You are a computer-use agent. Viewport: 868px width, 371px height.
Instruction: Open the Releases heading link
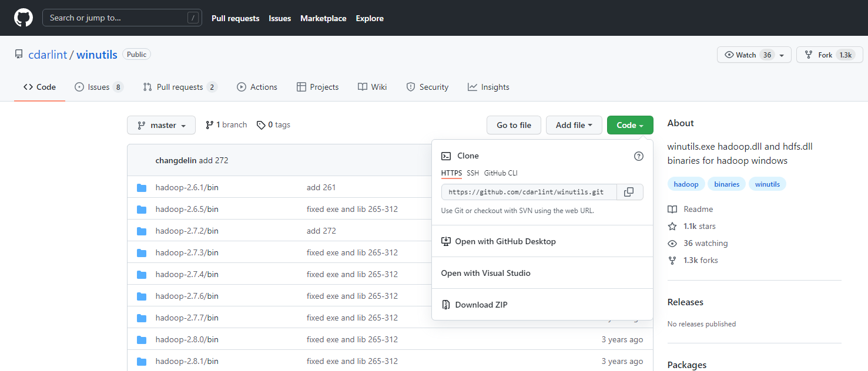click(x=685, y=302)
